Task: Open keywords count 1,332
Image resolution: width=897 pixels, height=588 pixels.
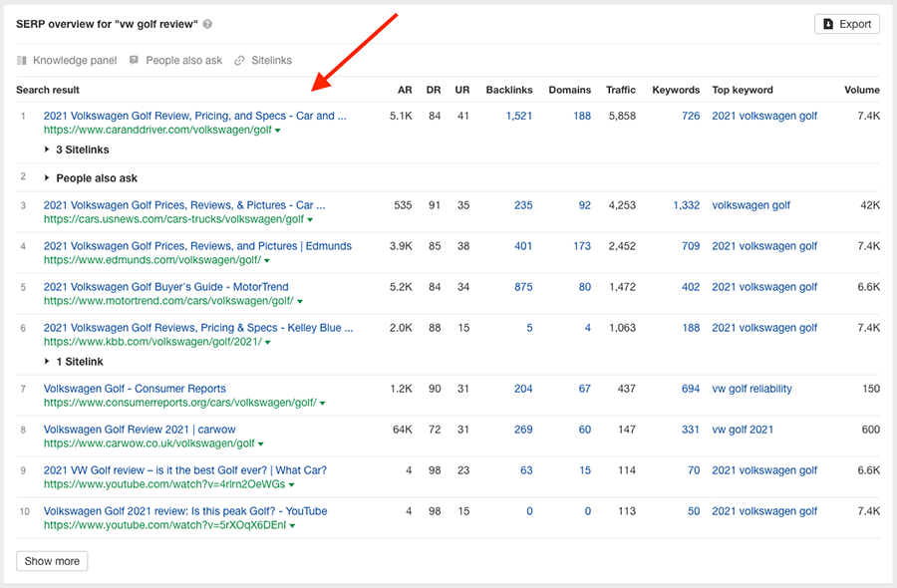Action: 687,204
